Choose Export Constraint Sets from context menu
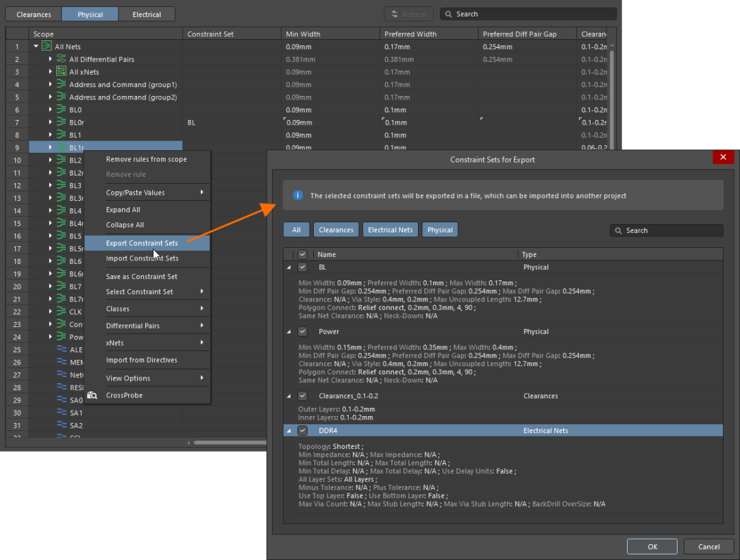Viewport: 740px width, 560px height. [x=147, y=243]
